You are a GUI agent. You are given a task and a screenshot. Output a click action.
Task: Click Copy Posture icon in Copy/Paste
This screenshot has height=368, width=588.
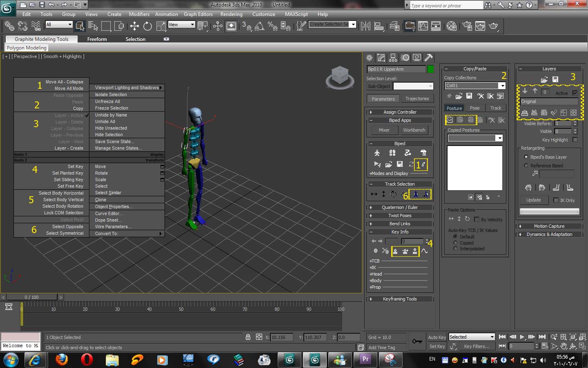click(x=450, y=120)
